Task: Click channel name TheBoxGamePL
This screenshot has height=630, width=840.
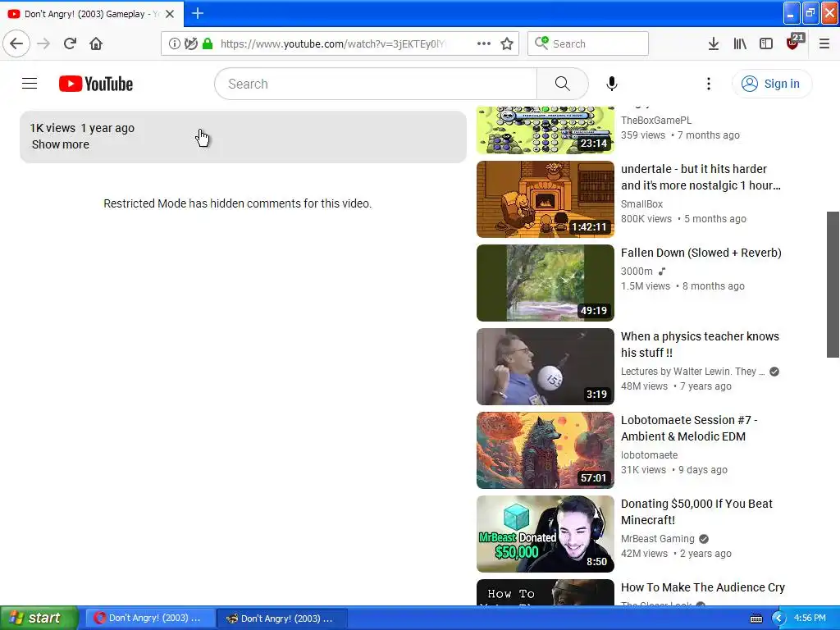Action: tap(656, 121)
